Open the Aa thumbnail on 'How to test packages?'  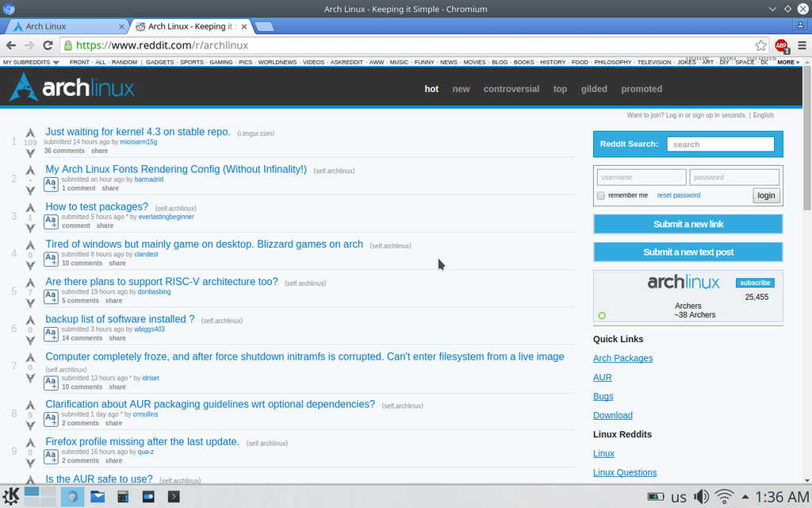point(50,220)
